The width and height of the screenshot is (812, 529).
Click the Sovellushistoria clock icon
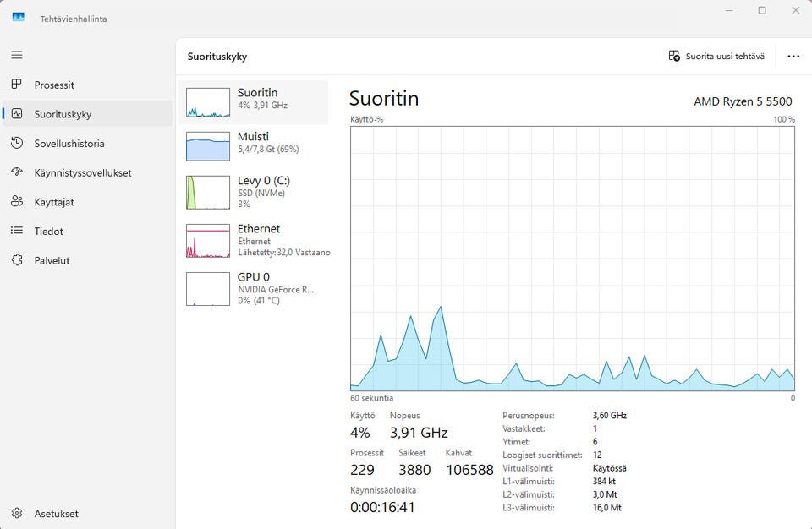pyautogui.click(x=17, y=143)
